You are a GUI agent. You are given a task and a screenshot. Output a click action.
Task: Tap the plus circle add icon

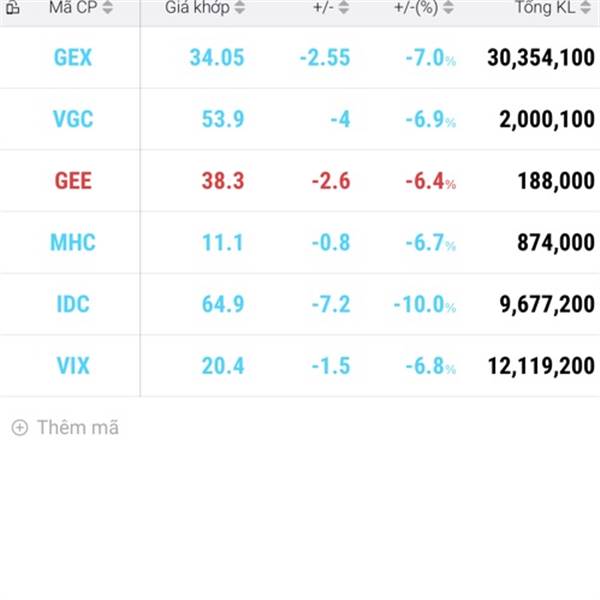tap(20, 427)
